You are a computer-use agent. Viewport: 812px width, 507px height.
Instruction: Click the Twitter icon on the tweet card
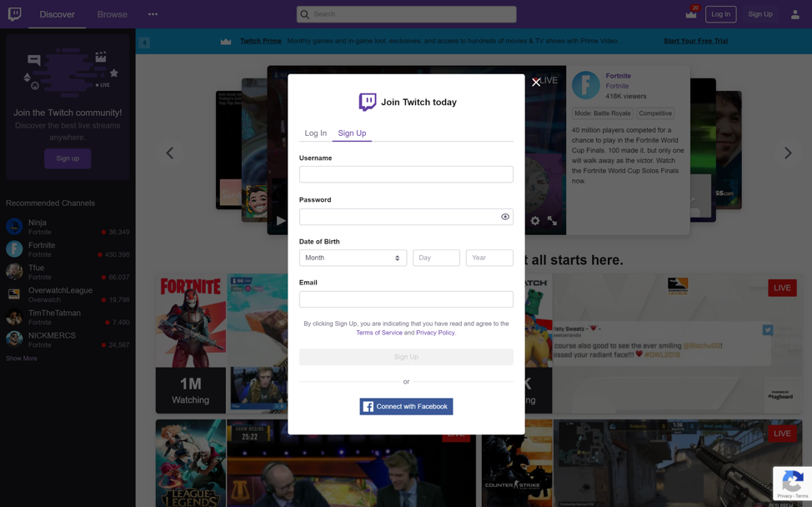coord(768,330)
